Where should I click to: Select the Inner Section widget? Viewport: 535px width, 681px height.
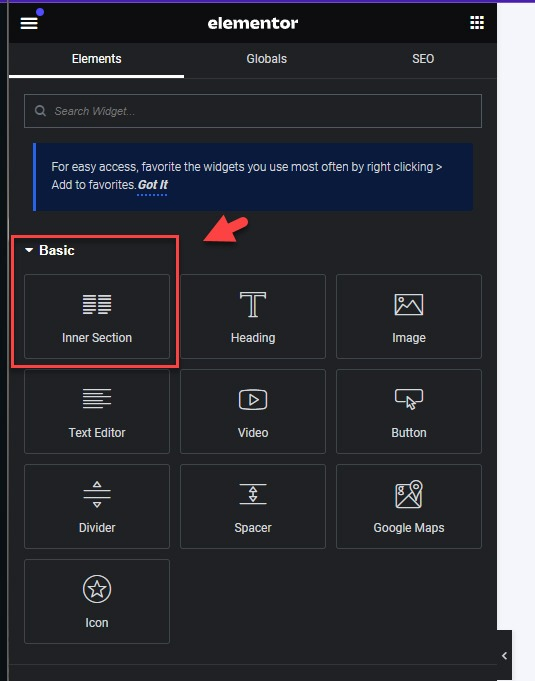click(x=97, y=316)
